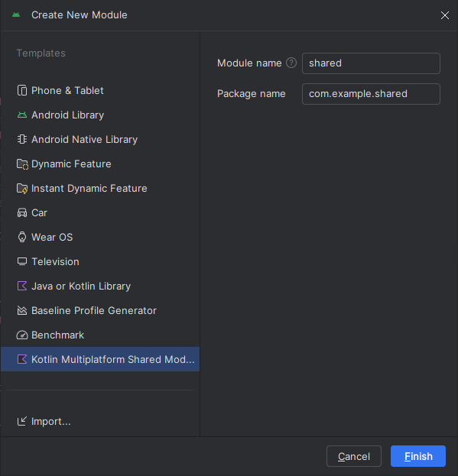Click the Import... option
Image resolution: width=458 pixels, height=476 pixels.
[x=44, y=421]
